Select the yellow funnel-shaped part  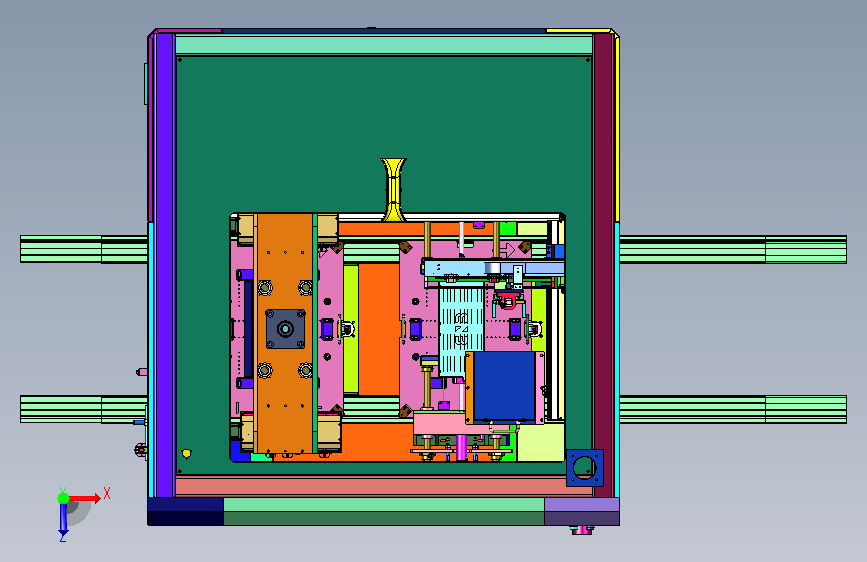394,189
